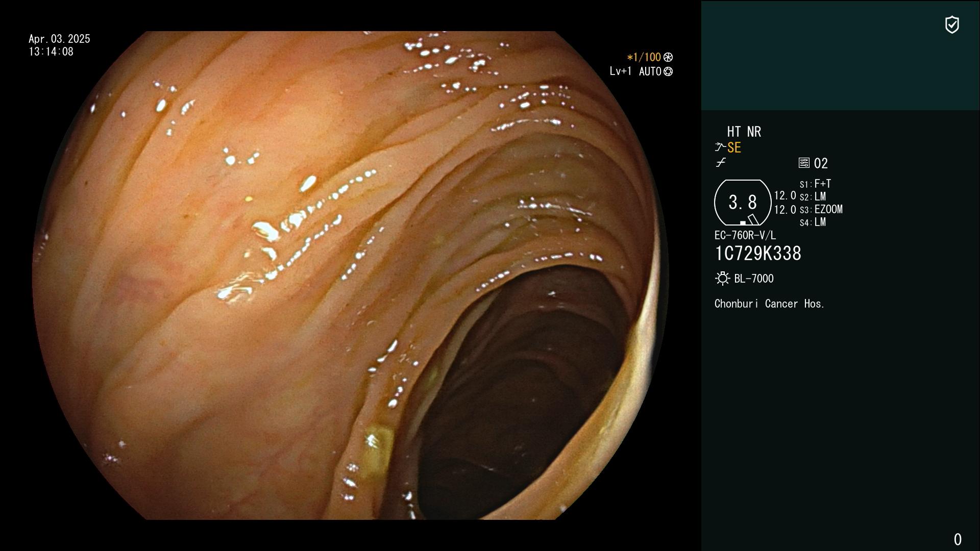Click the S1: F+T switch assignment
980x551 pixels.
tap(815, 184)
